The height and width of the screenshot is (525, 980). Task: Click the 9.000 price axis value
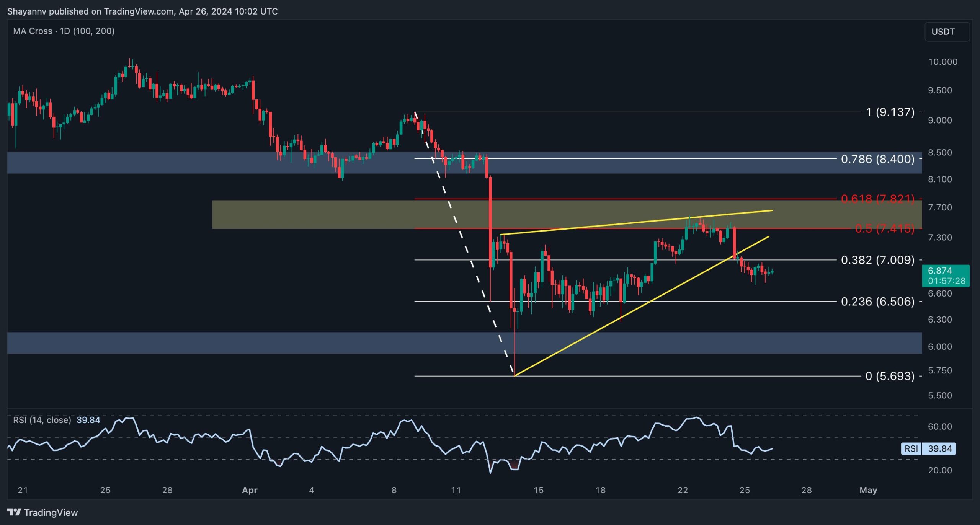tap(940, 120)
